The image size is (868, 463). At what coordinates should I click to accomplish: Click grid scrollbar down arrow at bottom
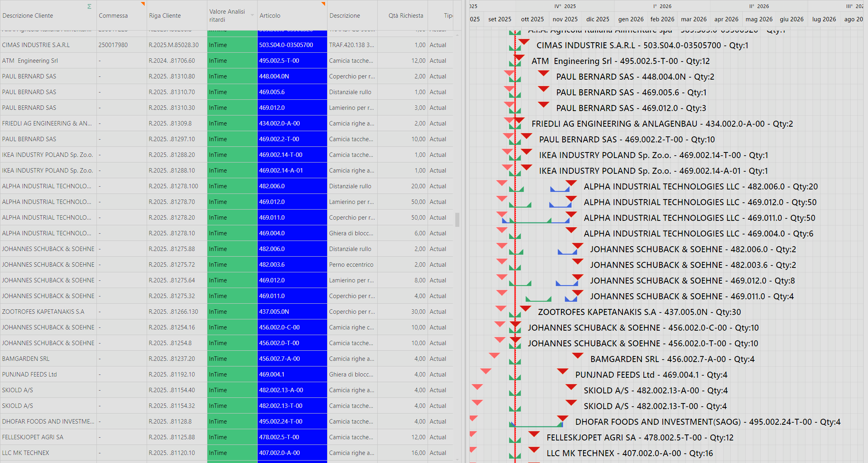coord(457,459)
